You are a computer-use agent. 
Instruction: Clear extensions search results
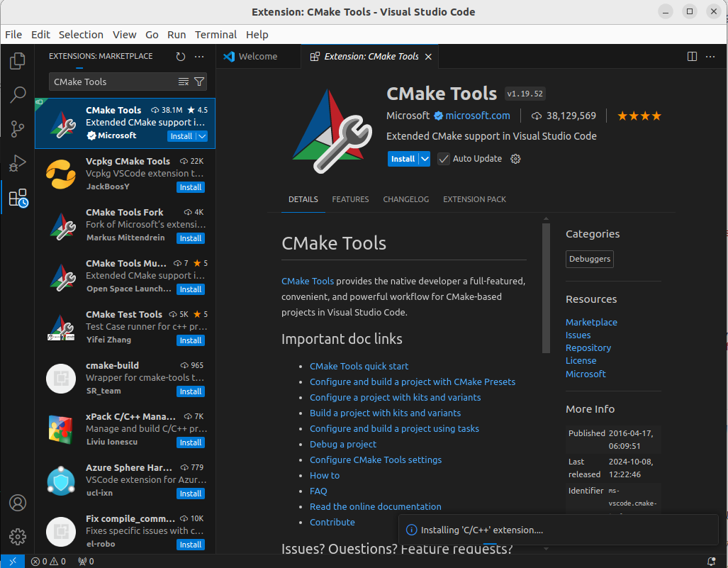pyautogui.click(x=184, y=82)
